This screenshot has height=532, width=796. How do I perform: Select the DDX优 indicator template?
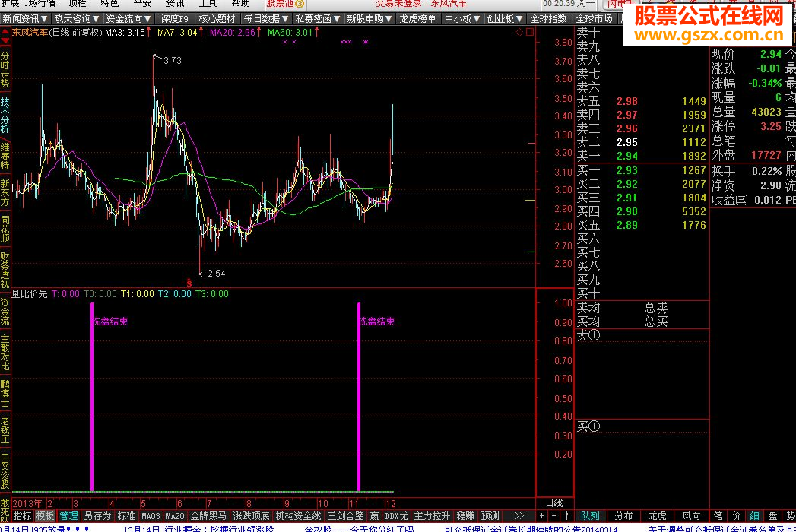tap(396, 516)
